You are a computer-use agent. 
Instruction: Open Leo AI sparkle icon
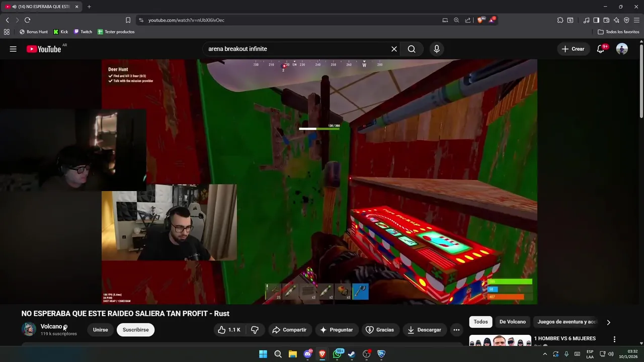click(x=616, y=20)
